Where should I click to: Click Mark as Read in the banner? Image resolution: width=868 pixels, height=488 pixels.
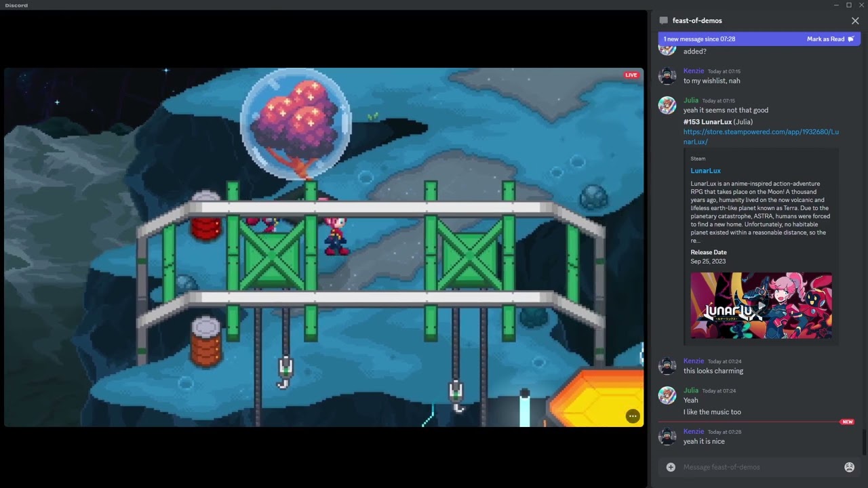(830, 39)
